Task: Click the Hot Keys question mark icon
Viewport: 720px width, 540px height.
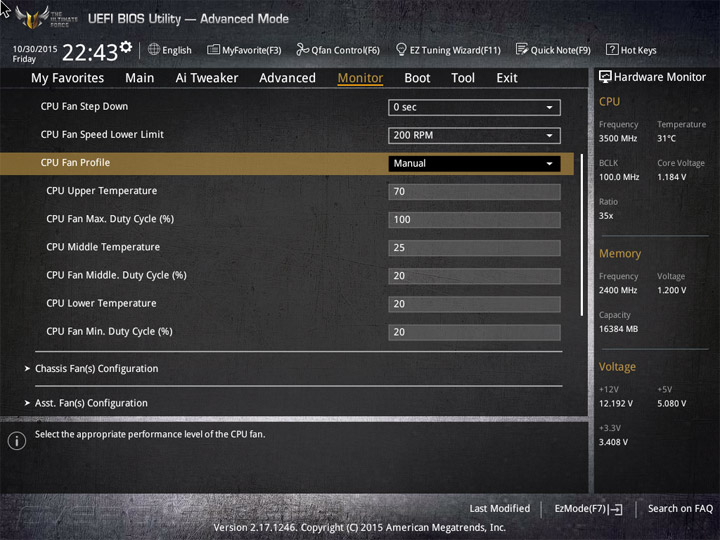Action: coord(612,49)
